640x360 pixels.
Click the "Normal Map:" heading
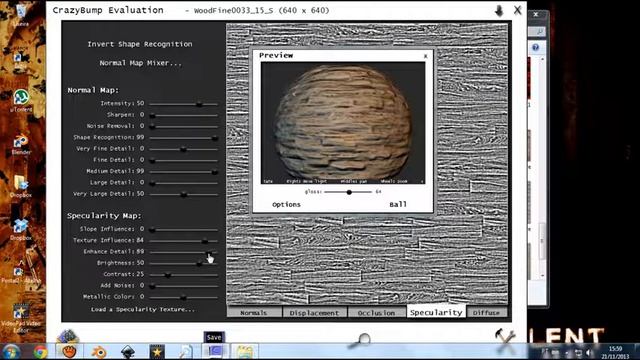[x=93, y=90]
